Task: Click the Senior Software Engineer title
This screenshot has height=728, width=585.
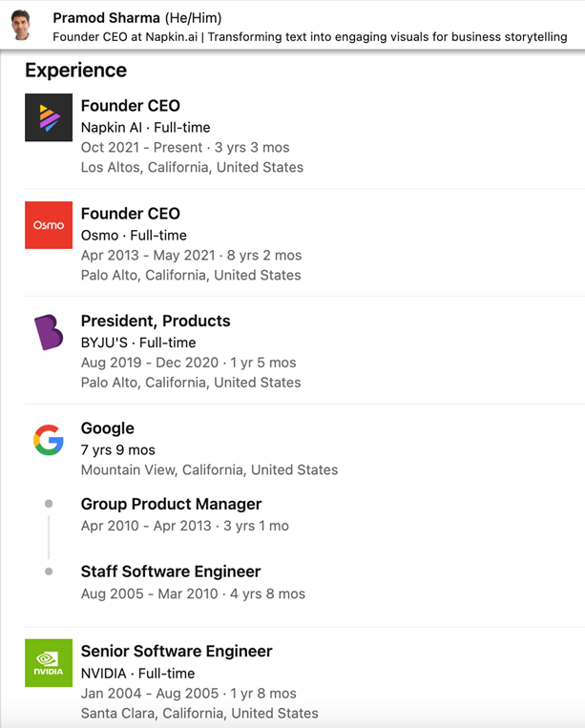Action: [x=177, y=651]
